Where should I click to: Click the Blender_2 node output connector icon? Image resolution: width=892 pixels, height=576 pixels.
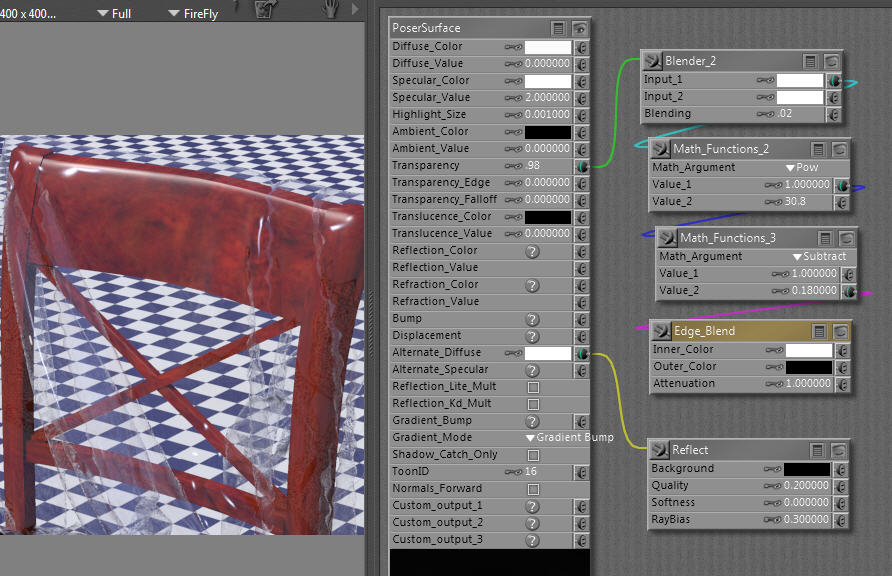[x=652, y=61]
